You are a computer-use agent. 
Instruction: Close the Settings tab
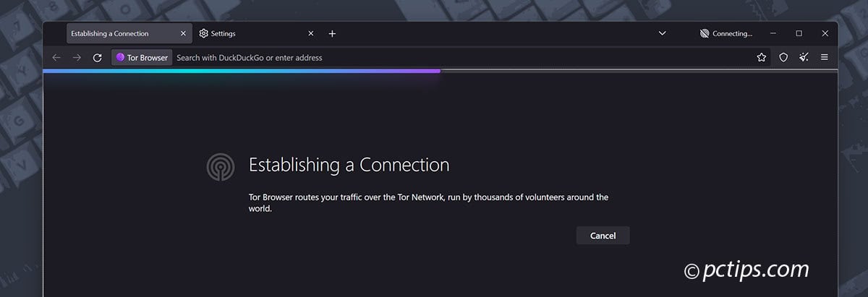311,34
